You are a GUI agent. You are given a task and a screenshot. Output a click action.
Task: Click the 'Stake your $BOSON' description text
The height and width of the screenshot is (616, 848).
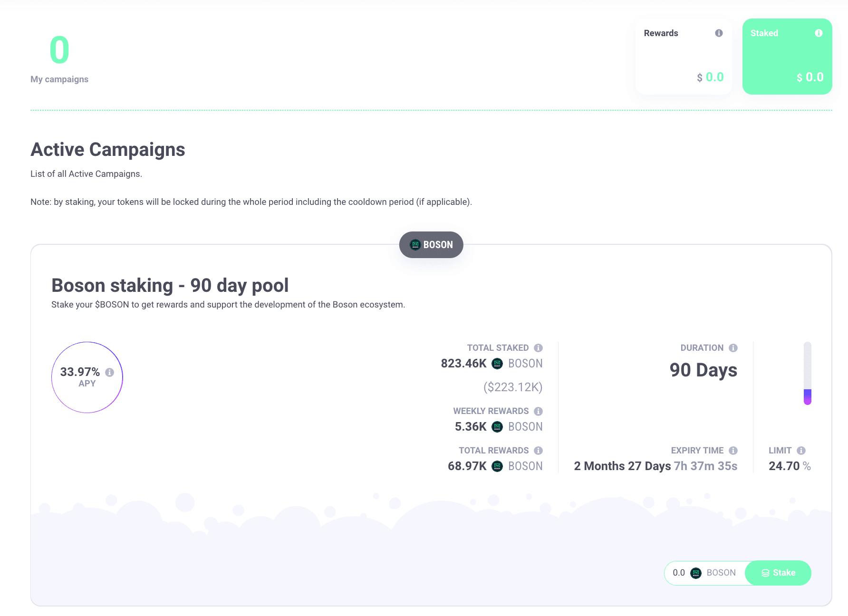pos(228,305)
